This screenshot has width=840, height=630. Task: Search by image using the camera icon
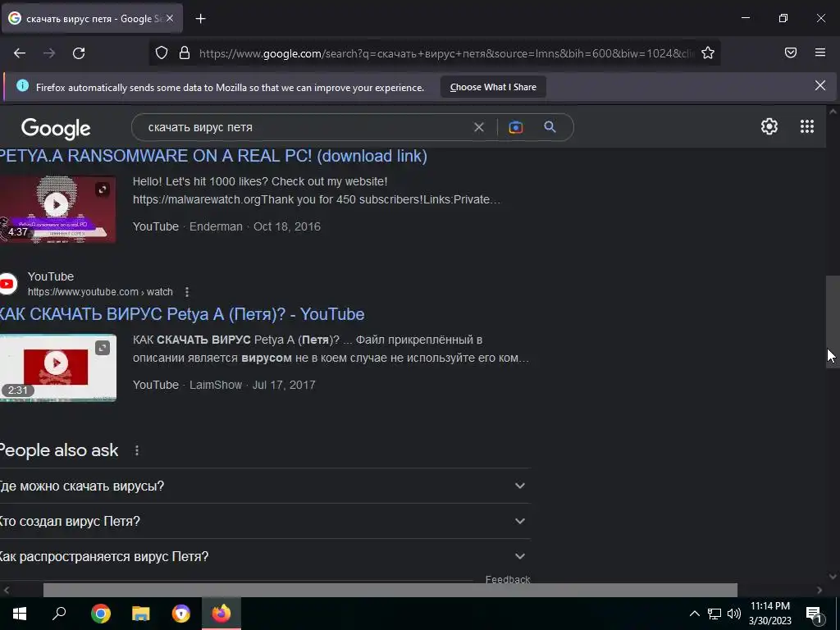pyautogui.click(x=515, y=127)
